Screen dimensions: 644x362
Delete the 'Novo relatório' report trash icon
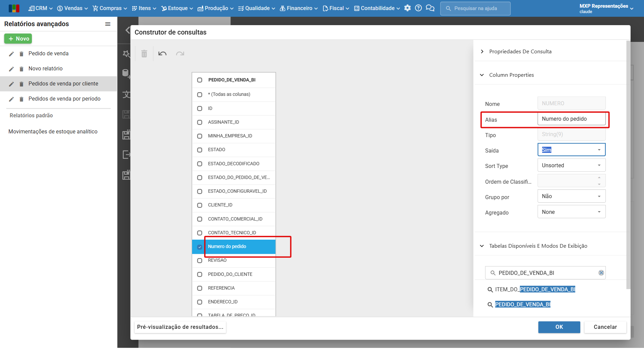click(x=21, y=69)
